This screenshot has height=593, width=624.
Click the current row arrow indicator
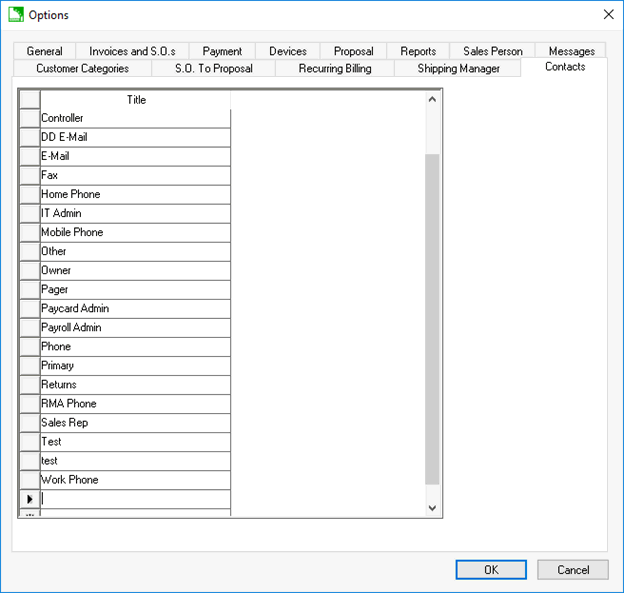pos(29,499)
